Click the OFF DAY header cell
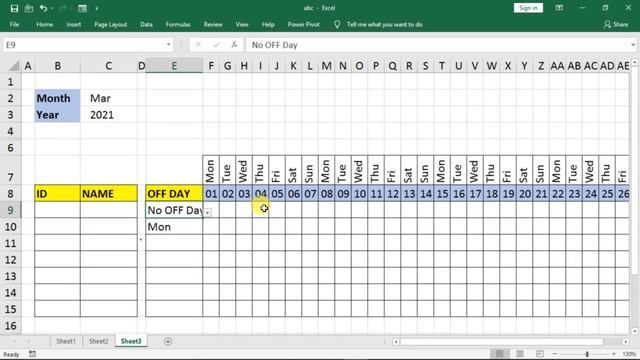This screenshot has height=360, width=640. (174, 194)
